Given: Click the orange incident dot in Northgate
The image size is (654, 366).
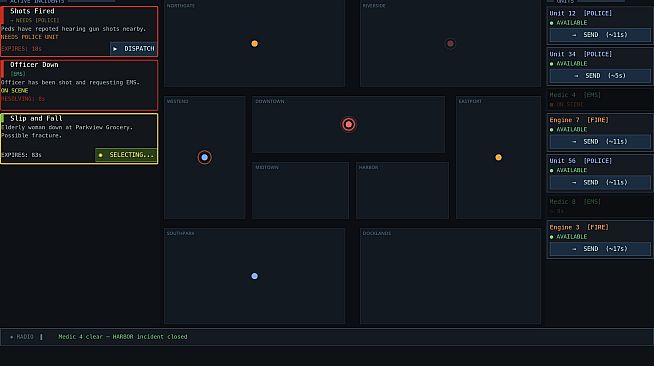Looking at the screenshot, I should pos(254,43).
